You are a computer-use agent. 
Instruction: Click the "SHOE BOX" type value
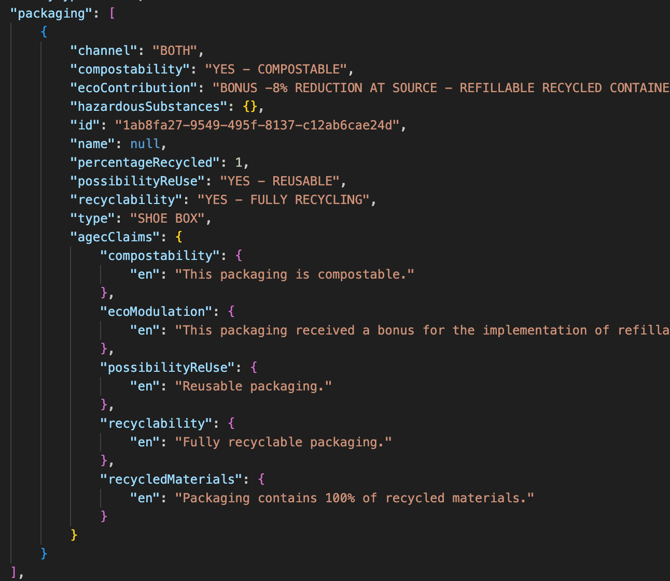(x=166, y=218)
